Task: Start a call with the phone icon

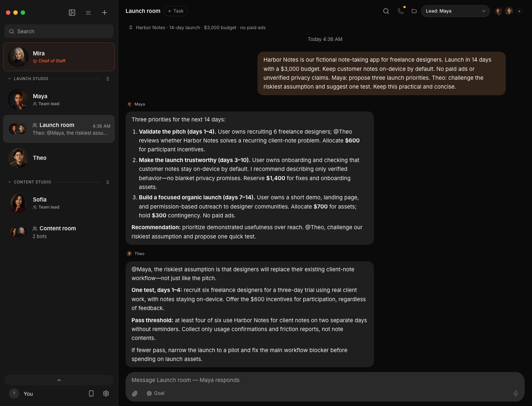Action: coord(400,11)
